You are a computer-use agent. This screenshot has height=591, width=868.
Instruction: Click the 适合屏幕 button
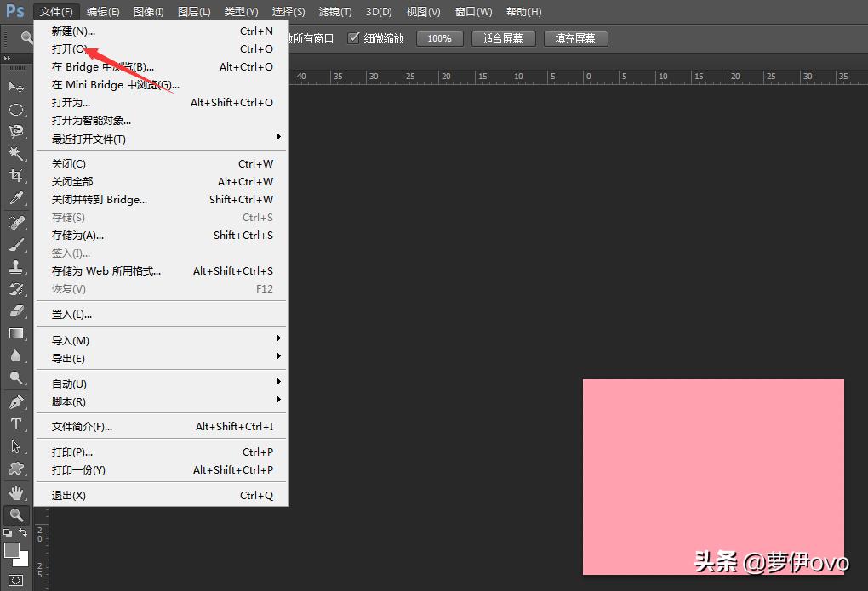[x=503, y=38]
